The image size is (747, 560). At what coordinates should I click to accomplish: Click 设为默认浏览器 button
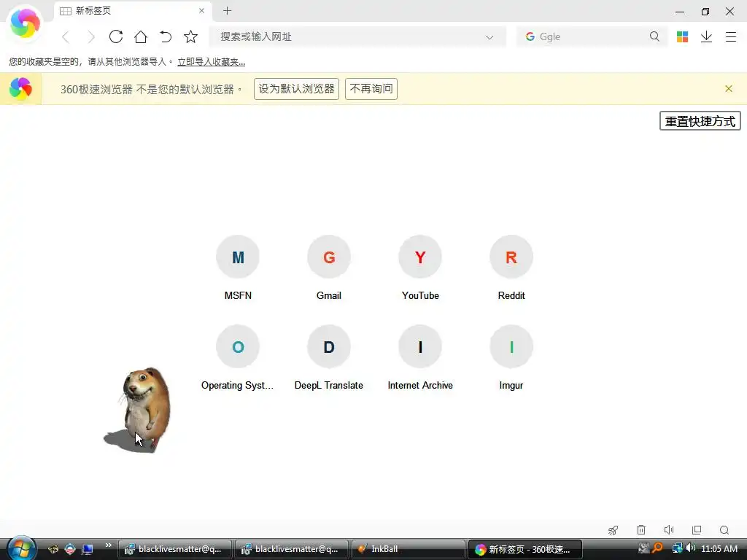tap(296, 89)
